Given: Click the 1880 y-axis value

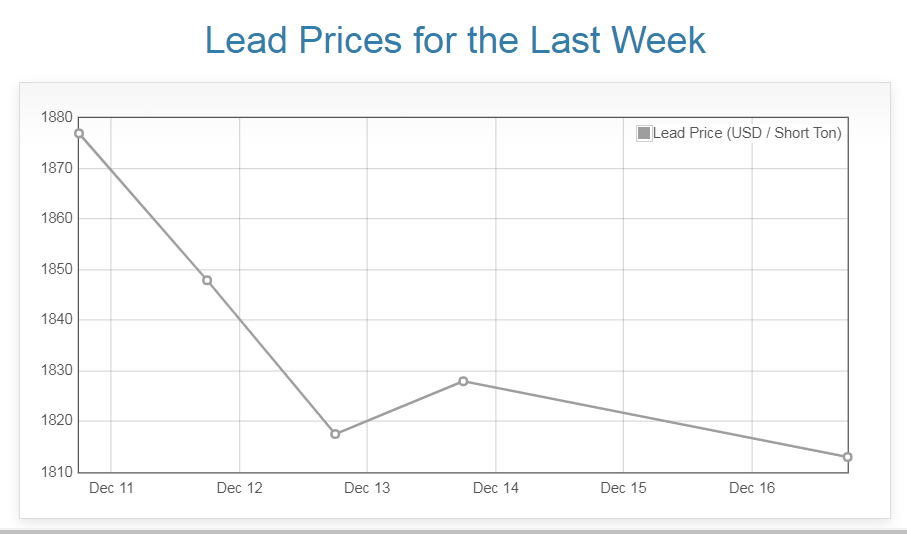Looking at the screenshot, I should pyautogui.click(x=56, y=117).
